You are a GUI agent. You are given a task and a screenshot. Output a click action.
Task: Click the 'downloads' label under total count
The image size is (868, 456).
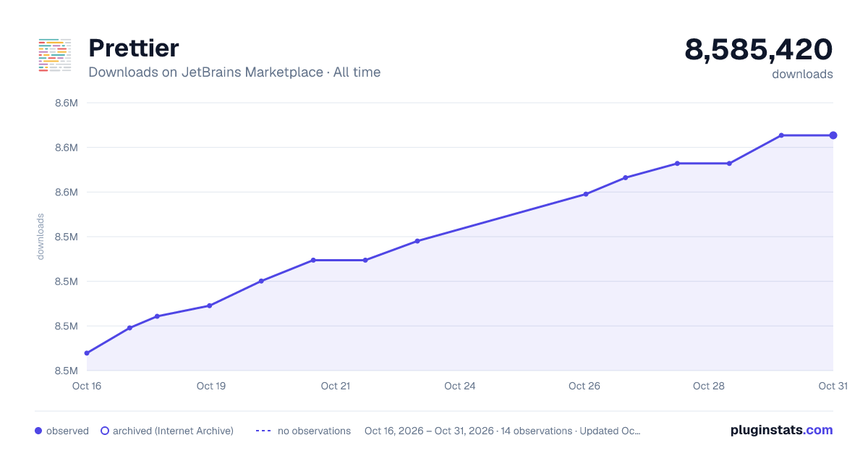(x=802, y=74)
